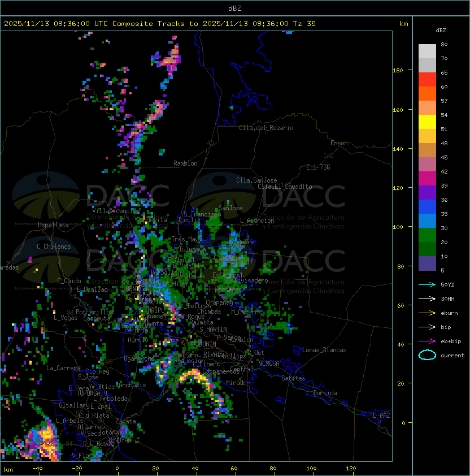Image resolution: width=470 pixels, height=476 pixels.
Task: Click the 'Ramblon' map label
Action: [x=185, y=163]
